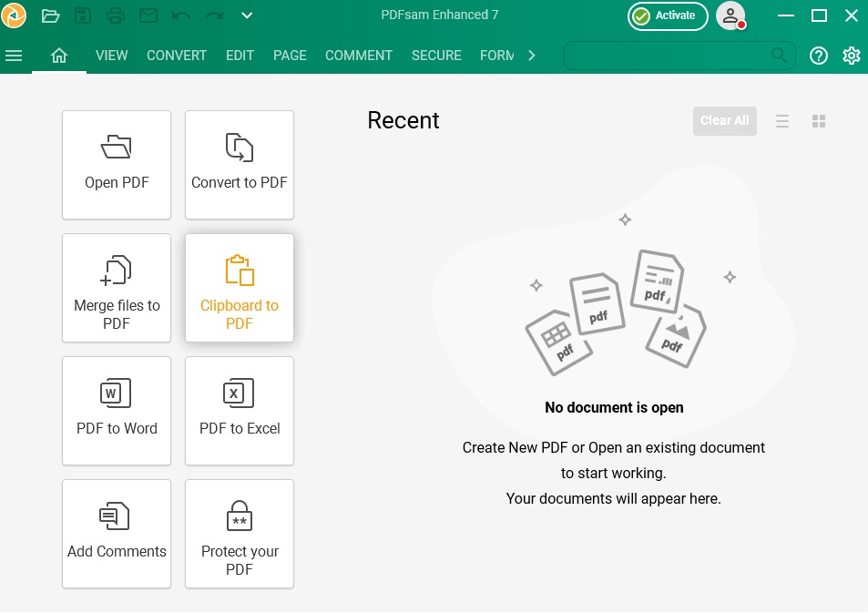Click the Merge files to PDF tile
This screenshot has height=613, width=868.
point(117,288)
